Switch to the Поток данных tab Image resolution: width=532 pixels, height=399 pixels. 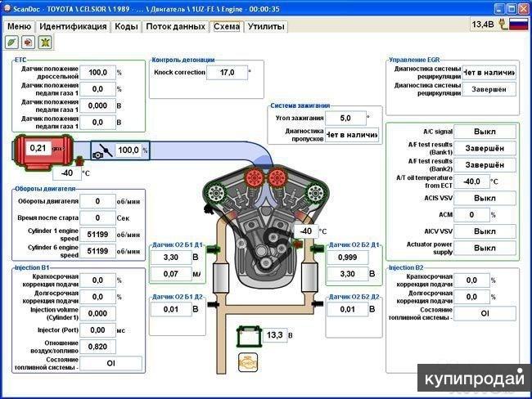coord(175,26)
